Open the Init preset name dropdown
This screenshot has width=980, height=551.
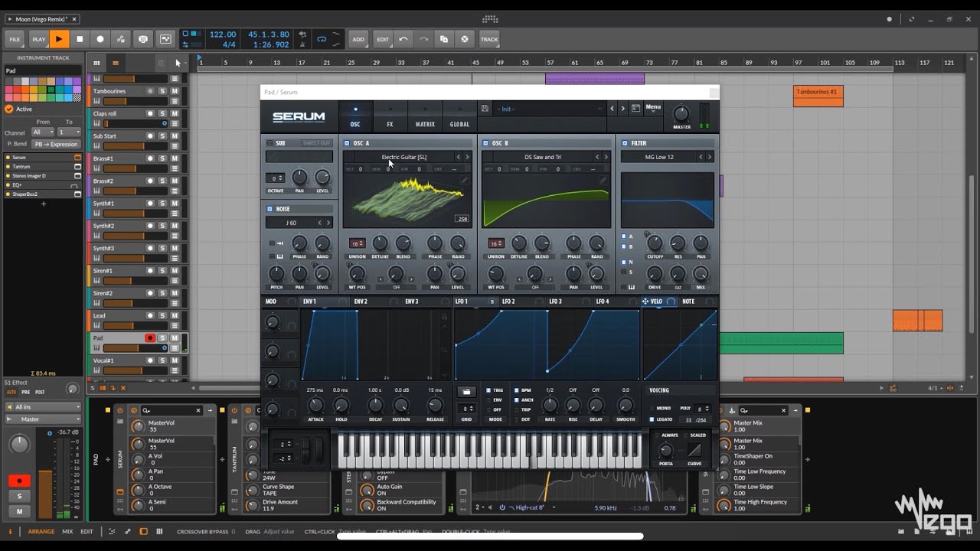click(x=549, y=109)
